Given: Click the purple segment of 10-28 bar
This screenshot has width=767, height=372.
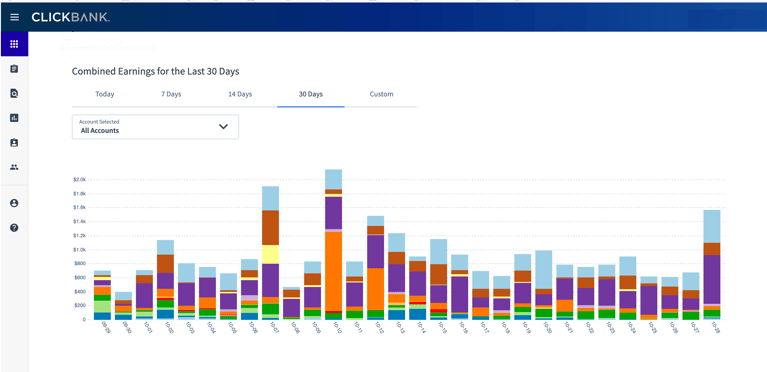Looking at the screenshot, I should (712, 279).
